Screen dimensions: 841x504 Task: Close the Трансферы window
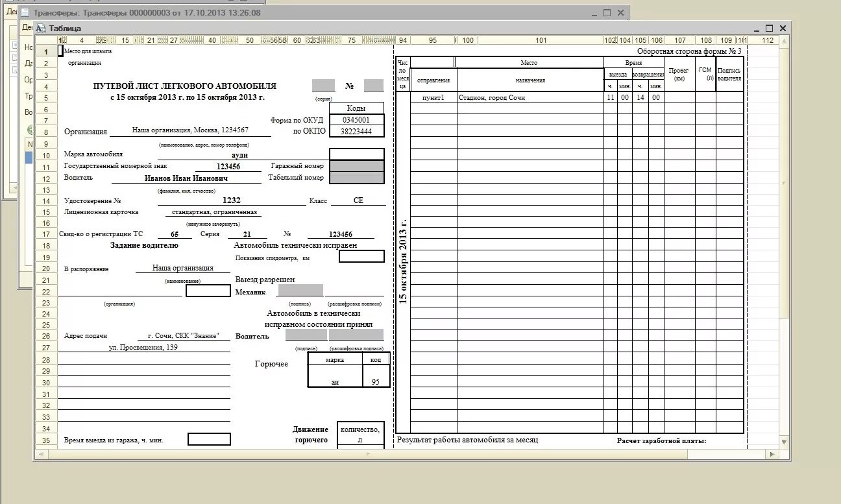click(x=621, y=12)
